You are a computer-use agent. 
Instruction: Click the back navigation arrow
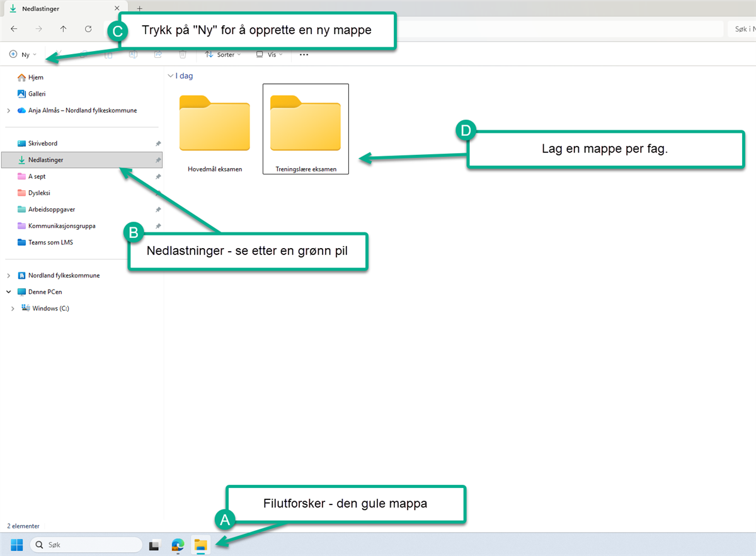[14, 29]
